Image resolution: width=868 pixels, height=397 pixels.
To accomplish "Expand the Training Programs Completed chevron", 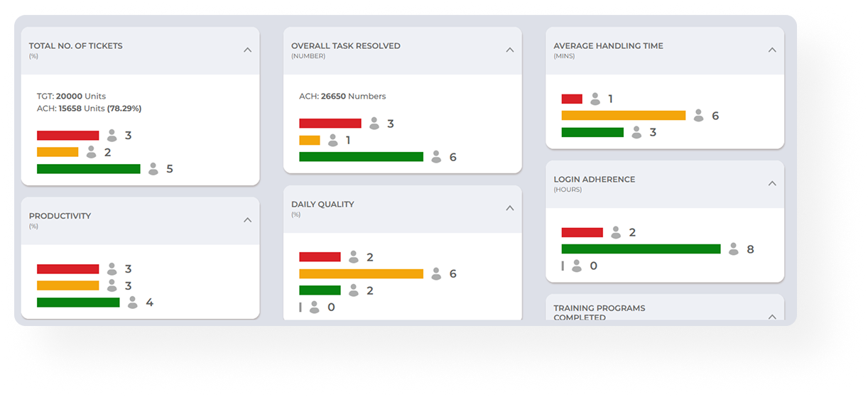I will 772,316.
